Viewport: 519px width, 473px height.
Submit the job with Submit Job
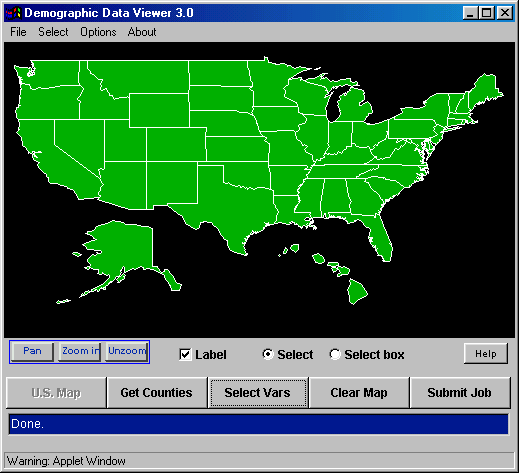pos(460,393)
